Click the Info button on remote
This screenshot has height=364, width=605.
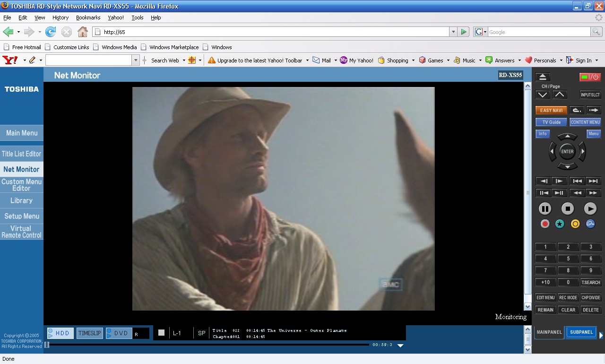pos(543,134)
